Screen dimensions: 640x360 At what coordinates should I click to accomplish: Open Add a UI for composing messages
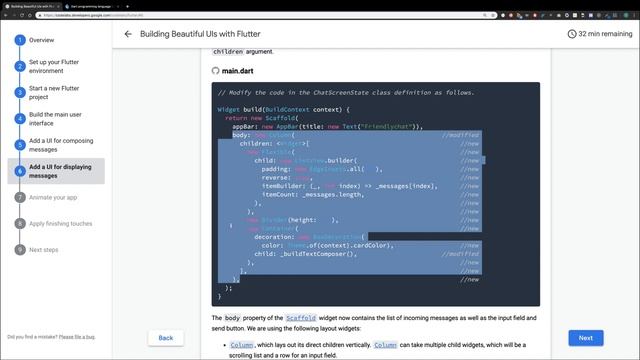pos(61,145)
